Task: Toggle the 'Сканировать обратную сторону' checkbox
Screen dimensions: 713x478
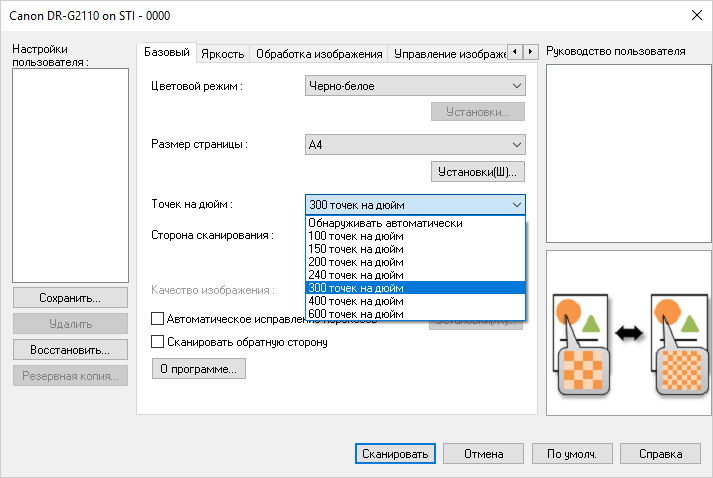Action: tap(157, 342)
